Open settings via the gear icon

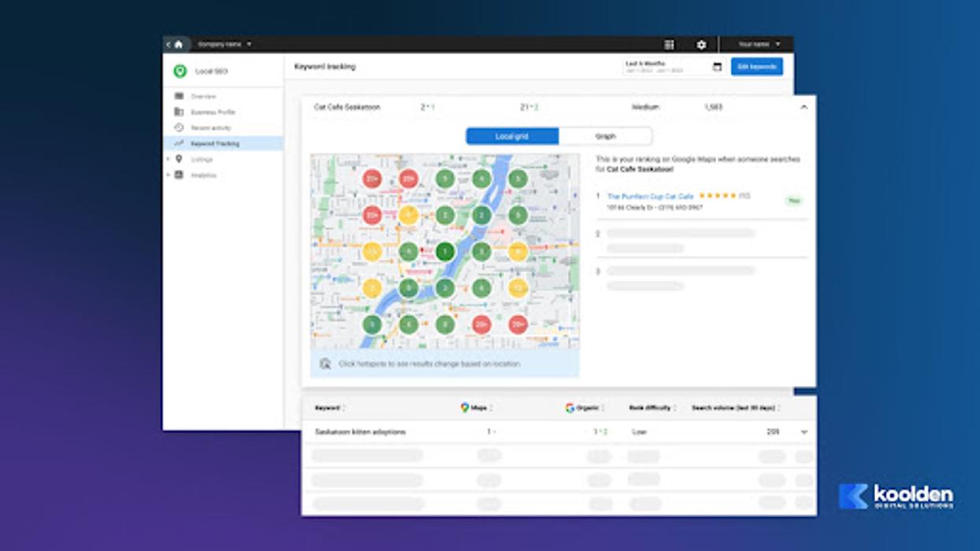click(x=701, y=45)
